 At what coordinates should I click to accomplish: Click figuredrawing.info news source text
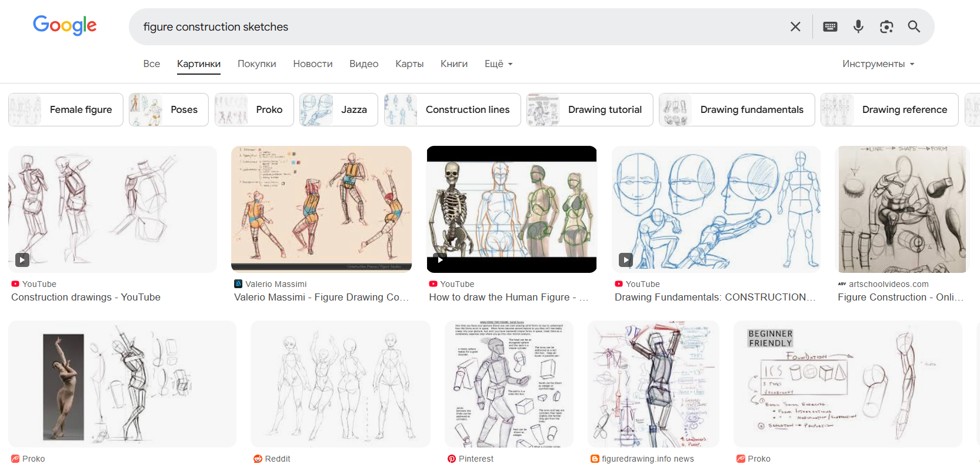(x=648, y=459)
